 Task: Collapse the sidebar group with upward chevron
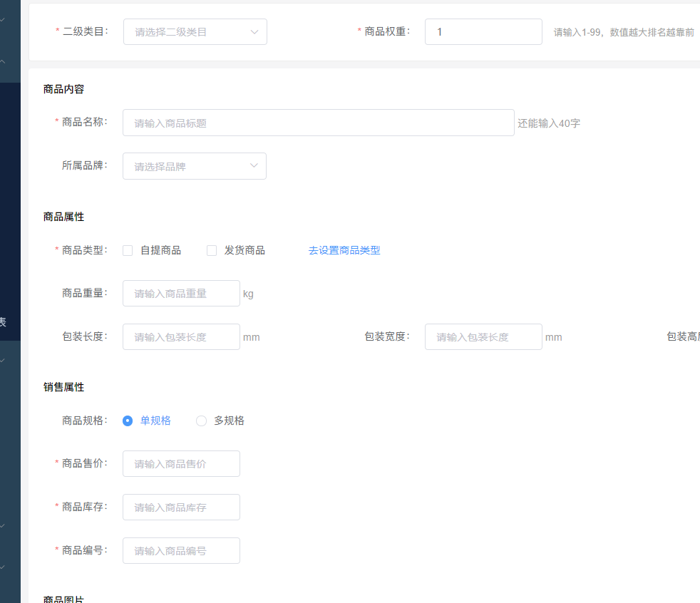3,62
